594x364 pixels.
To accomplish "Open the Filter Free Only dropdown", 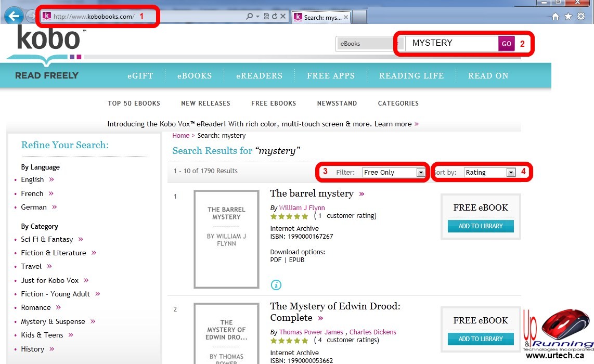I will [x=394, y=173].
